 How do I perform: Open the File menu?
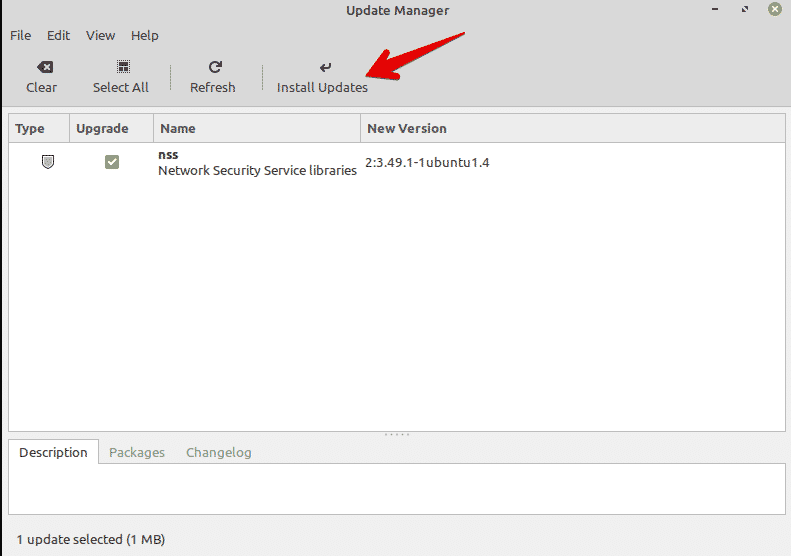[21, 36]
